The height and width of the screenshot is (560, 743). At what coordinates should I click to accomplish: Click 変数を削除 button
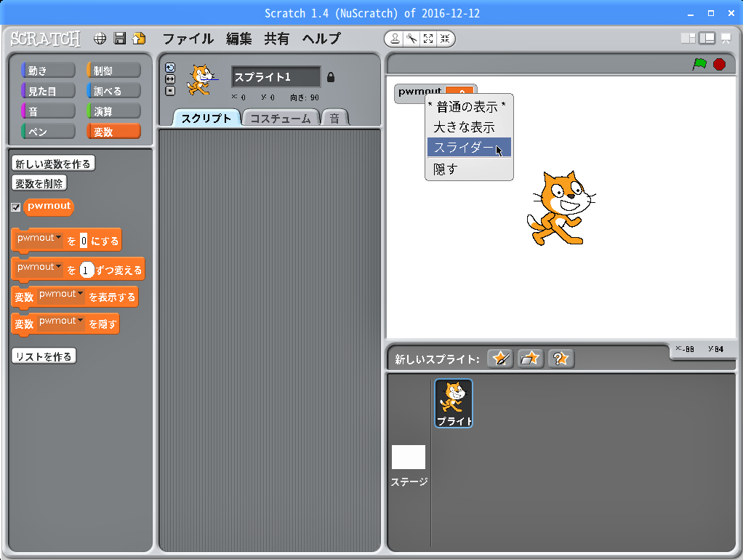click(39, 183)
